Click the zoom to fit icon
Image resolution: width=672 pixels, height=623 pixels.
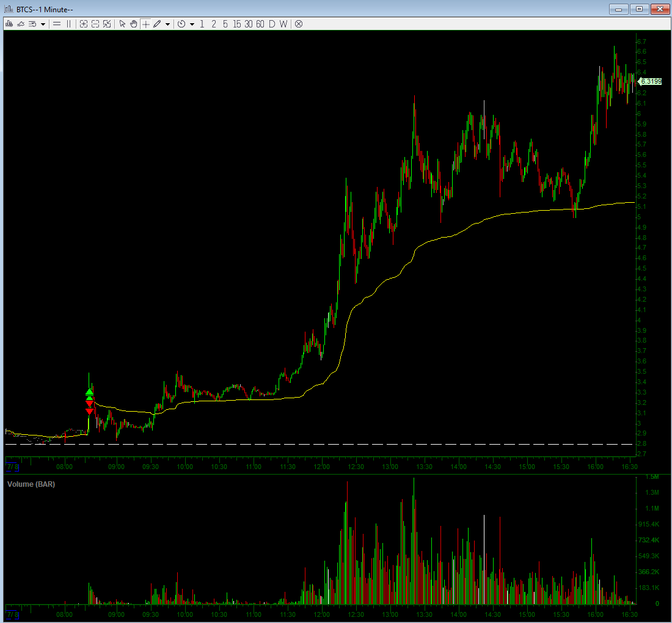click(107, 24)
